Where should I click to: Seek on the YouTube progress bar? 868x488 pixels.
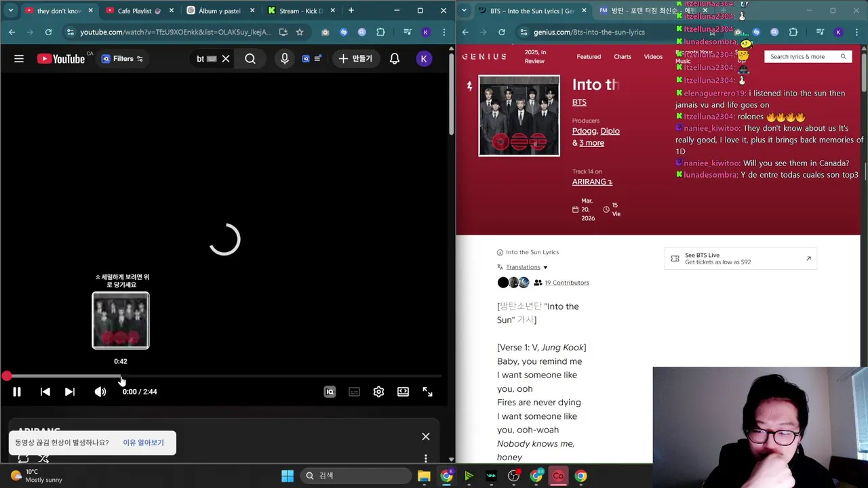point(224,375)
